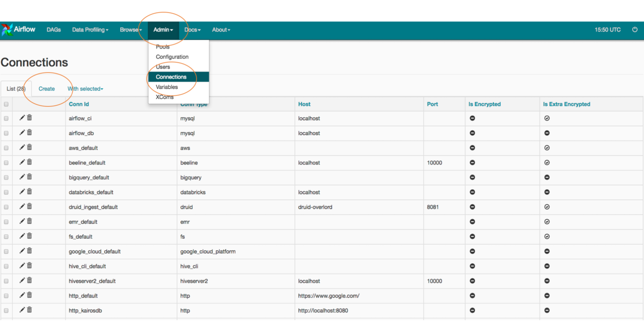Click trash icon for druid_ingest_default row
644x324 pixels.
click(29, 206)
